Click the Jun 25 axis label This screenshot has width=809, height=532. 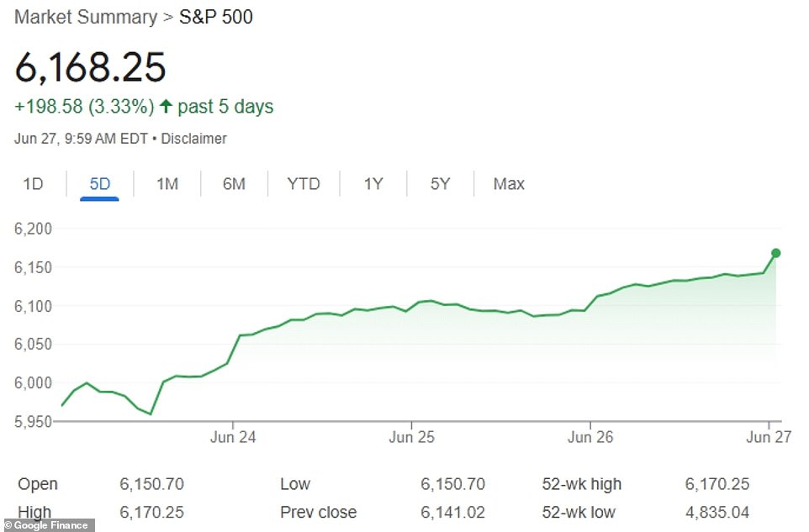click(x=411, y=437)
